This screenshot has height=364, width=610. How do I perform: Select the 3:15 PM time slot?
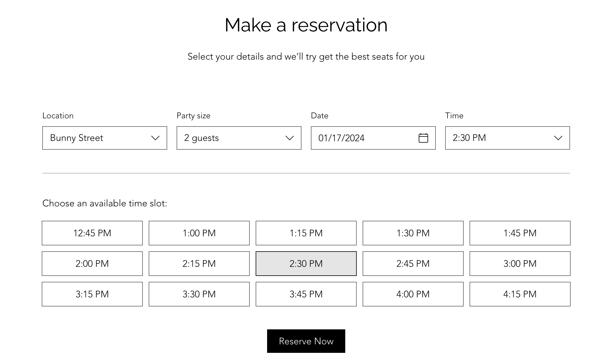click(92, 294)
